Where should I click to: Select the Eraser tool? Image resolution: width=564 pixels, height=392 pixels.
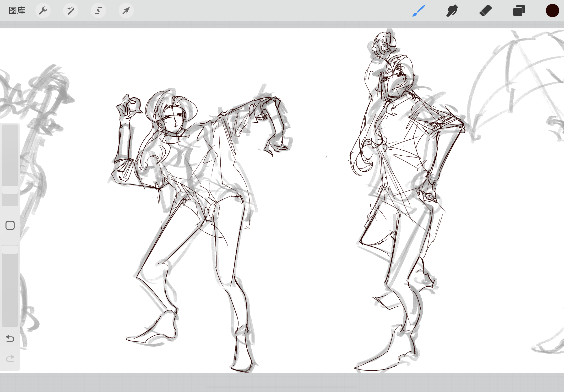click(485, 11)
